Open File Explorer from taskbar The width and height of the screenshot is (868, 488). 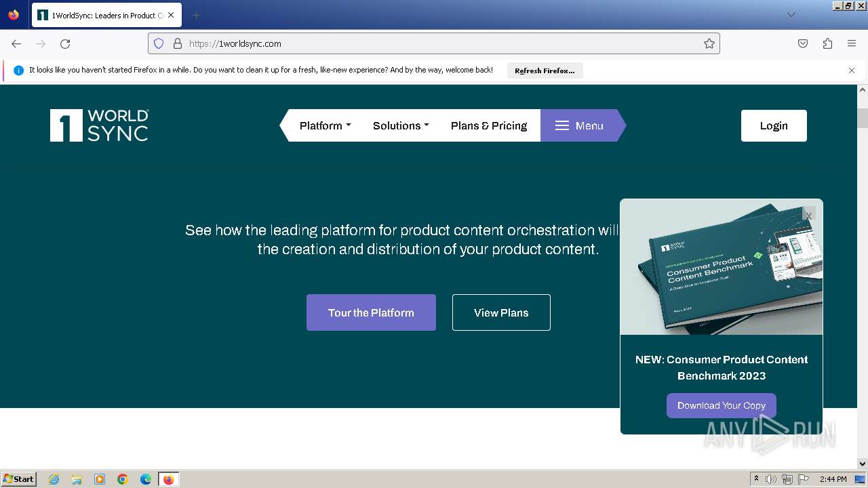(x=77, y=479)
